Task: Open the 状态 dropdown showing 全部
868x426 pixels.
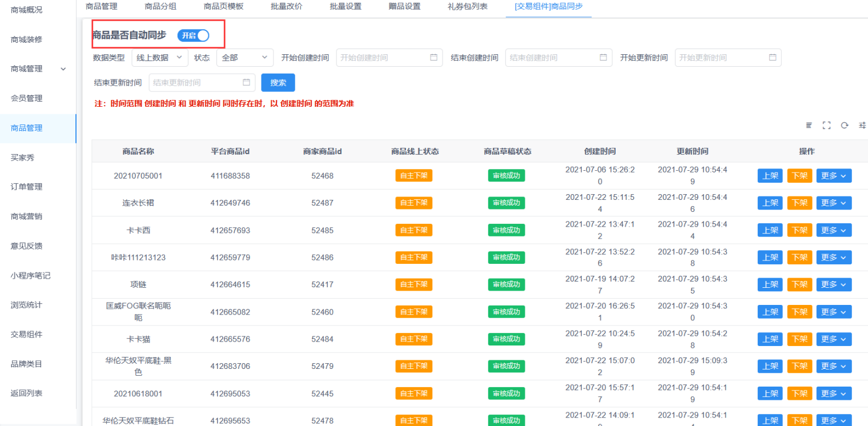Action: click(244, 58)
